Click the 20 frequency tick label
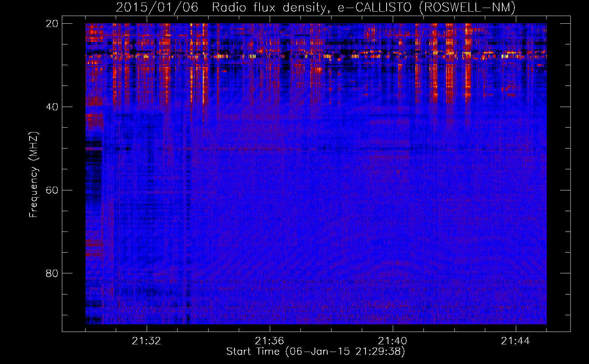589x364 pixels. [52, 24]
